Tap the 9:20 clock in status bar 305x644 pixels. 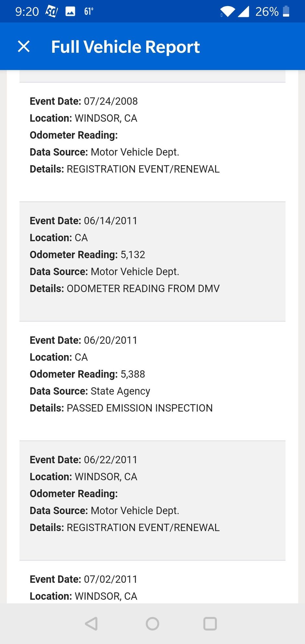click(27, 12)
